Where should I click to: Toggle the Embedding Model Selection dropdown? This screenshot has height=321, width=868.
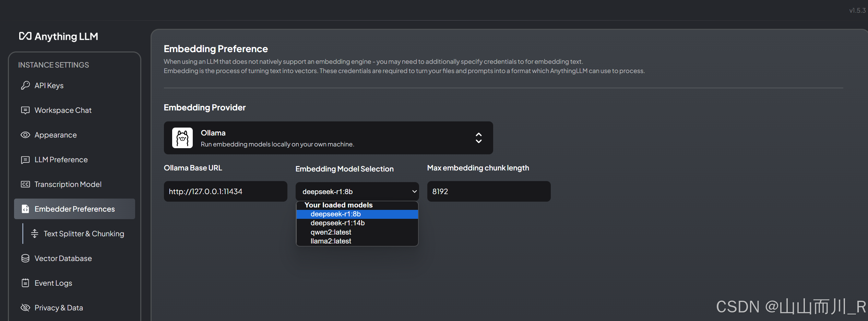click(x=357, y=191)
